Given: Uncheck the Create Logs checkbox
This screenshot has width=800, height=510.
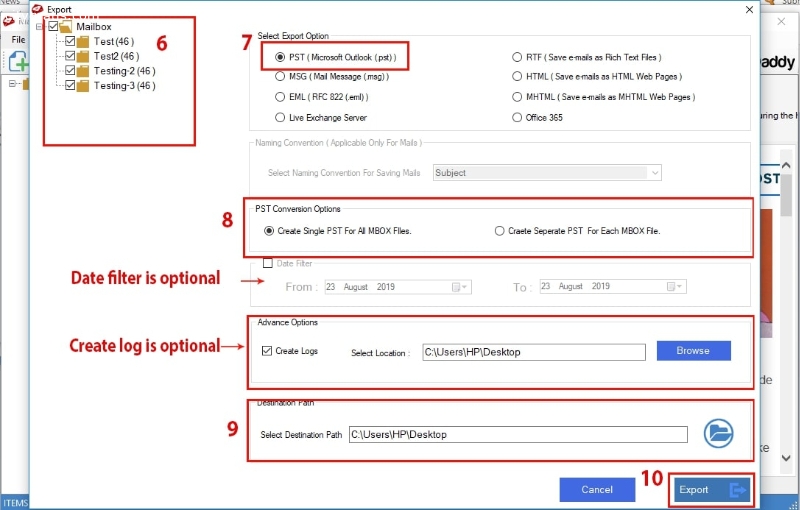Looking at the screenshot, I should 266,351.
